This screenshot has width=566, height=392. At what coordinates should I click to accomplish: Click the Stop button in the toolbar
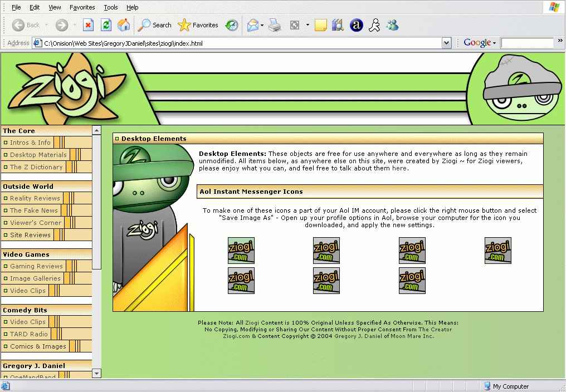pos(88,25)
